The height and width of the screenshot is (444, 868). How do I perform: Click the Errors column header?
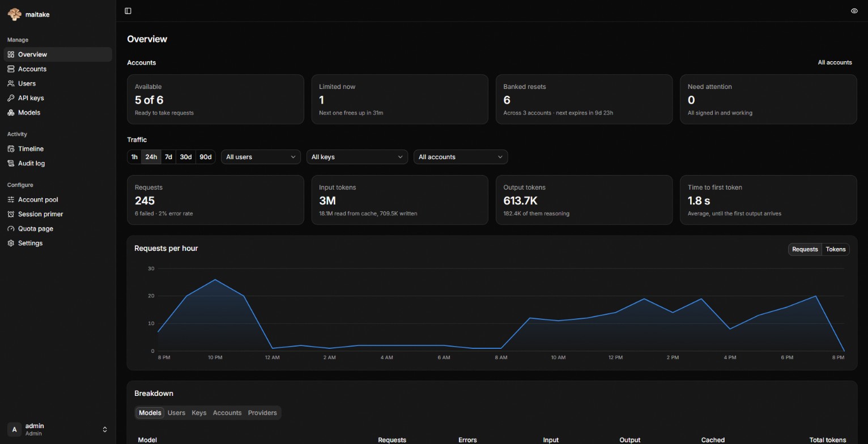pos(467,440)
